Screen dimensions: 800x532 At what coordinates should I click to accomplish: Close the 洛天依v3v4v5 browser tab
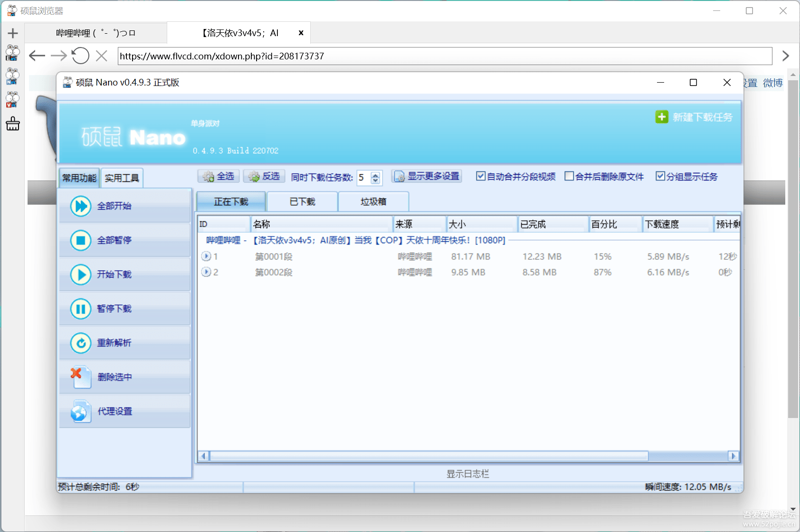(x=301, y=33)
